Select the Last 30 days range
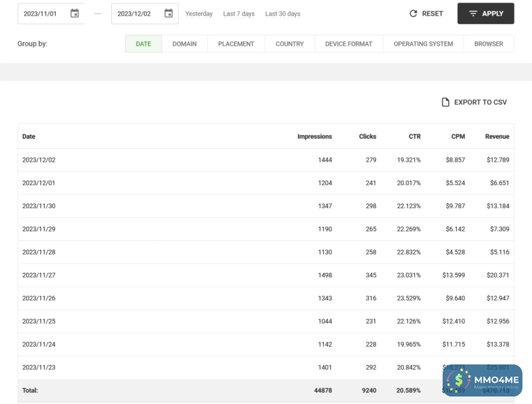 [x=282, y=14]
